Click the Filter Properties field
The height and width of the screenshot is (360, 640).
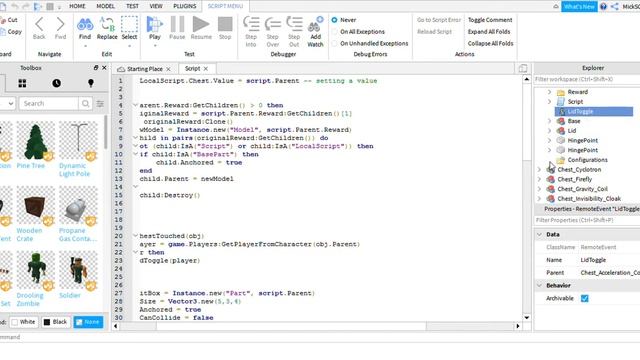coord(587,220)
